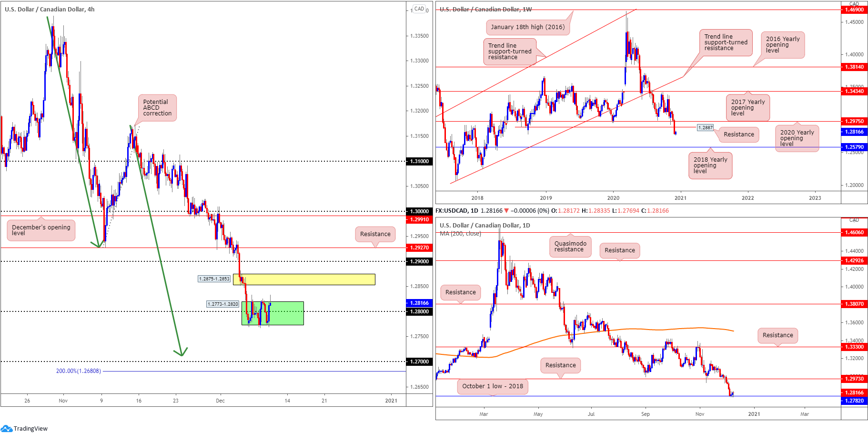868x434 pixels.
Task: Select the yellow supply zone rectangle
Action: 304,279
